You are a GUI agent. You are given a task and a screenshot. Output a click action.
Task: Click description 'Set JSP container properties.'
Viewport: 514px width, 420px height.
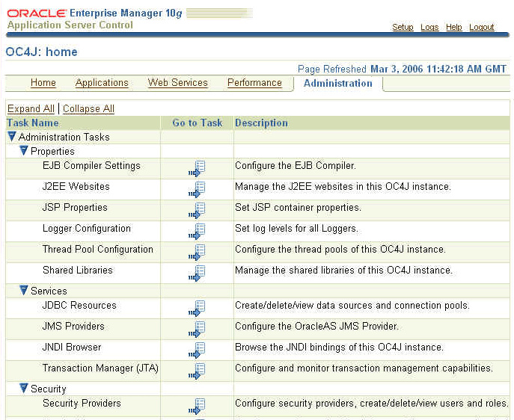point(298,208)
